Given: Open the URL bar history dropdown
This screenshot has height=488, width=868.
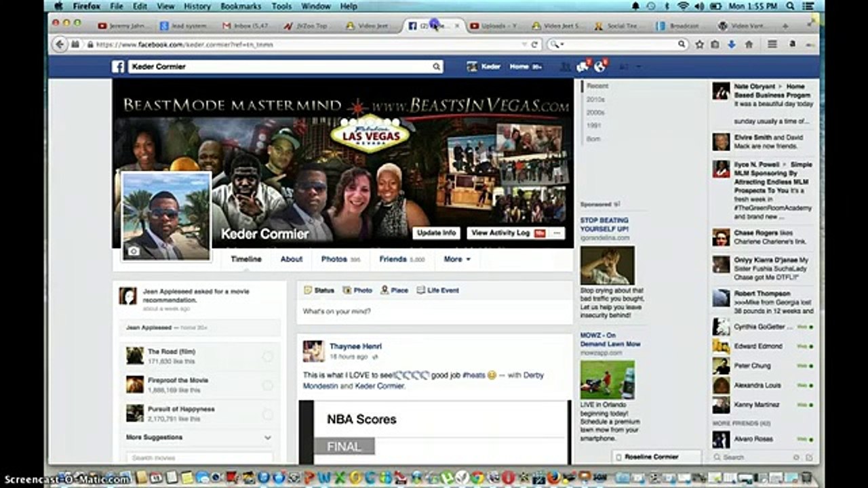Looking at the screenshot, I should tap(524, 44).
